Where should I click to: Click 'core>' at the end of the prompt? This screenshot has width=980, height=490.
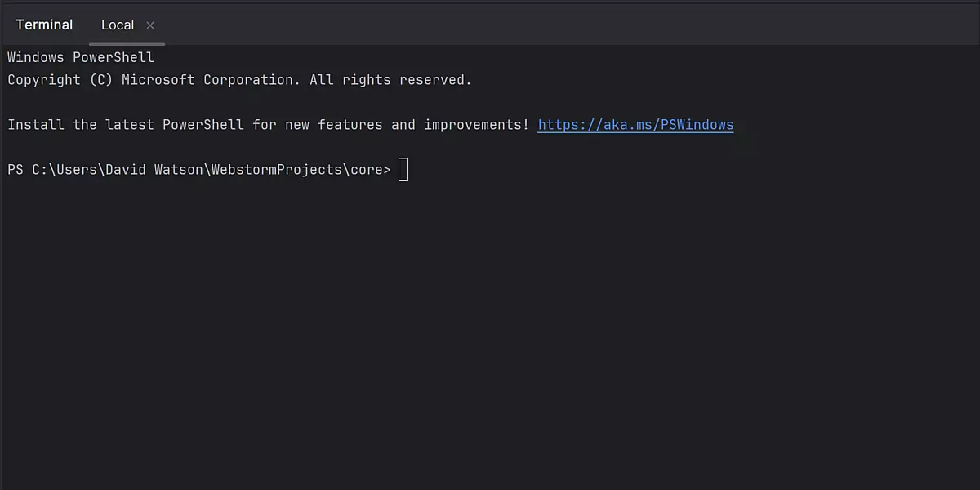click(x=370, y=170)
